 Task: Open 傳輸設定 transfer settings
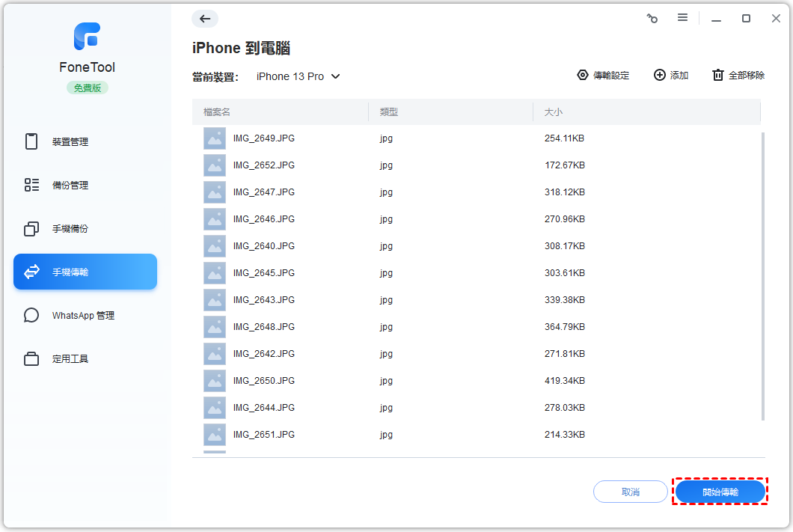point(603,76)
